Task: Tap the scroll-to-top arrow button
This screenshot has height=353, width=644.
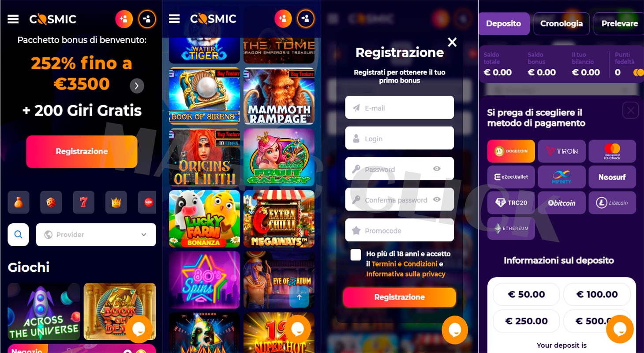Action: pyautogui.click(x=300, y=297)
